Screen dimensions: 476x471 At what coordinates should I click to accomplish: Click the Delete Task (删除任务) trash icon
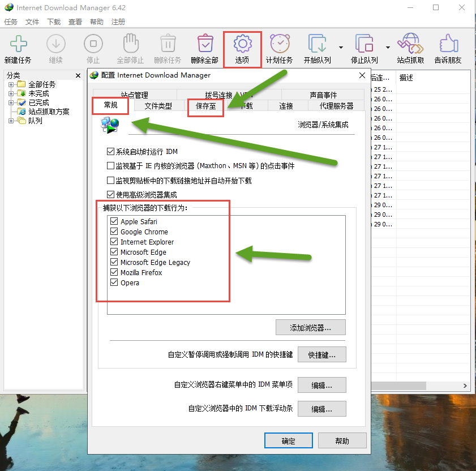168,44
